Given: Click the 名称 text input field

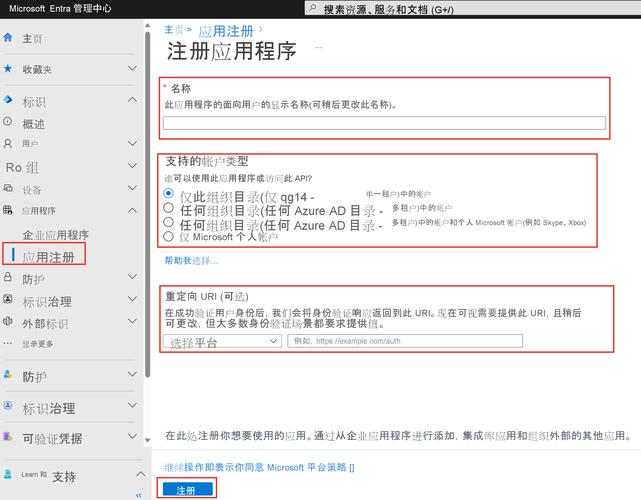Looking at the screenshot, I should tap(384, 123).
